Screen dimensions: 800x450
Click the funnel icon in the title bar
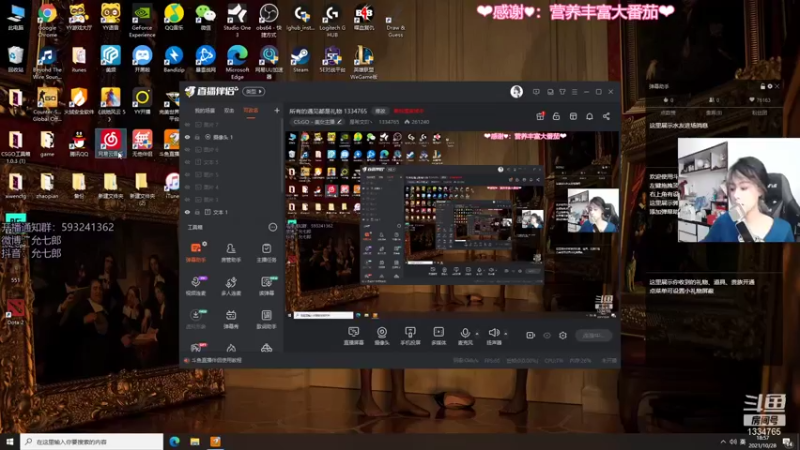pos(562,92)
